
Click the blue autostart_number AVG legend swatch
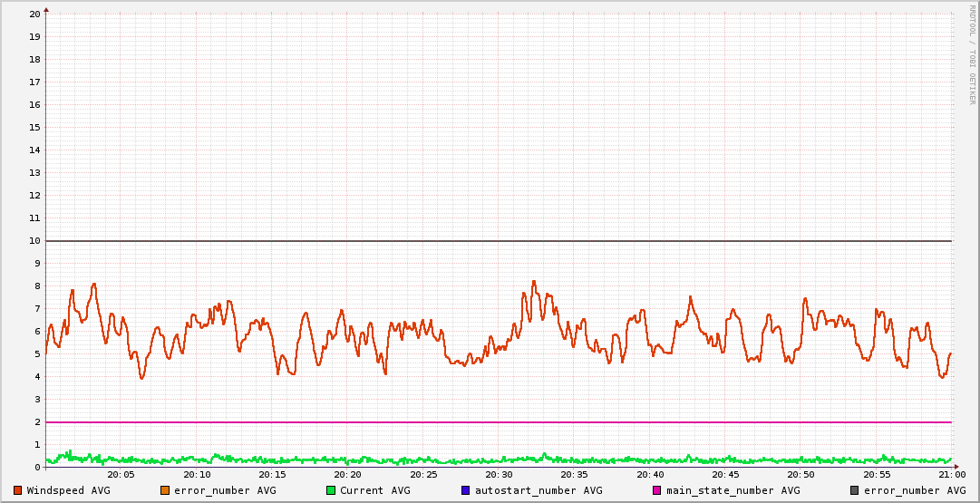(x=466, y=490)
